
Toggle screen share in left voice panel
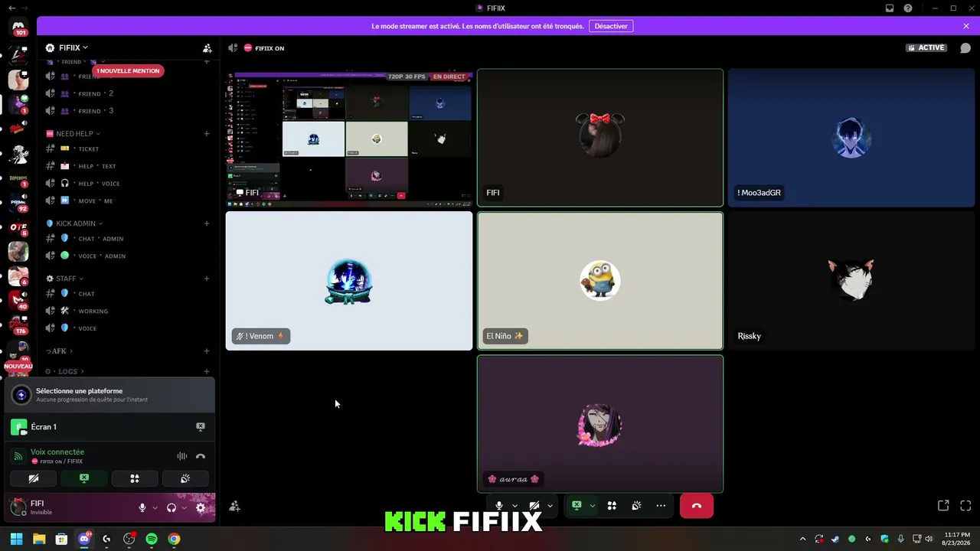click(84, 479)
